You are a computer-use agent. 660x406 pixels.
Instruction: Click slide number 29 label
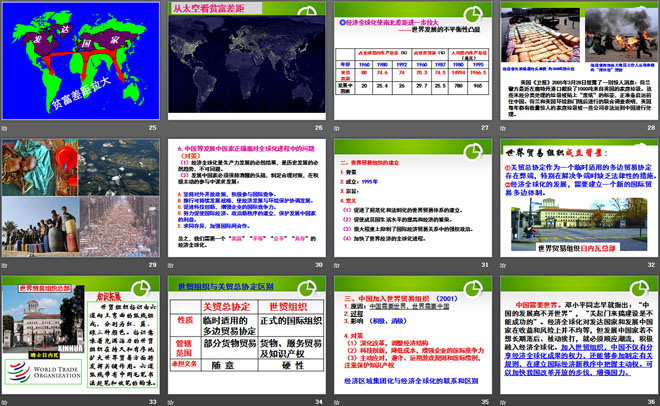coord(152,265)
